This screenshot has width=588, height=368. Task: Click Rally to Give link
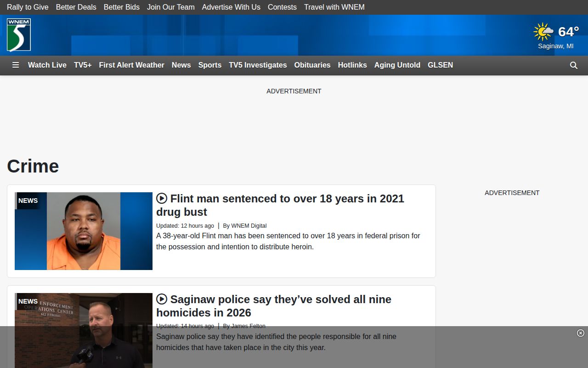pyautogui.click(x=28, y=7)
